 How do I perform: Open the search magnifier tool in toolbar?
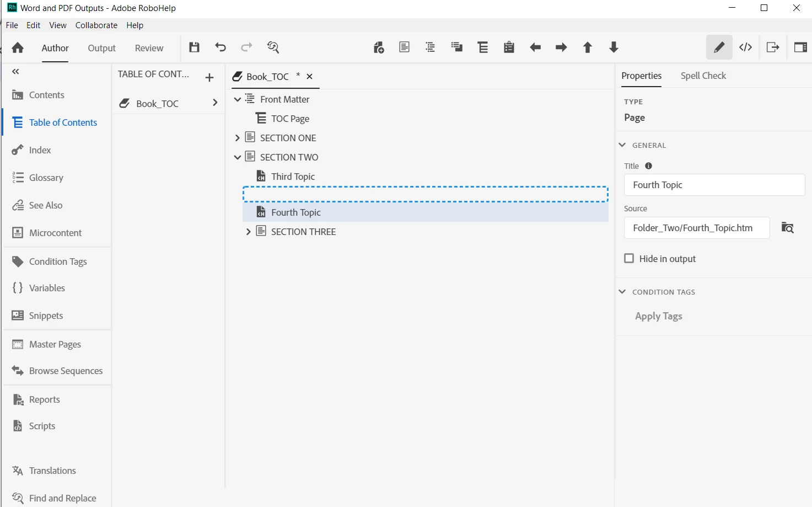click(x=273, y=47)
